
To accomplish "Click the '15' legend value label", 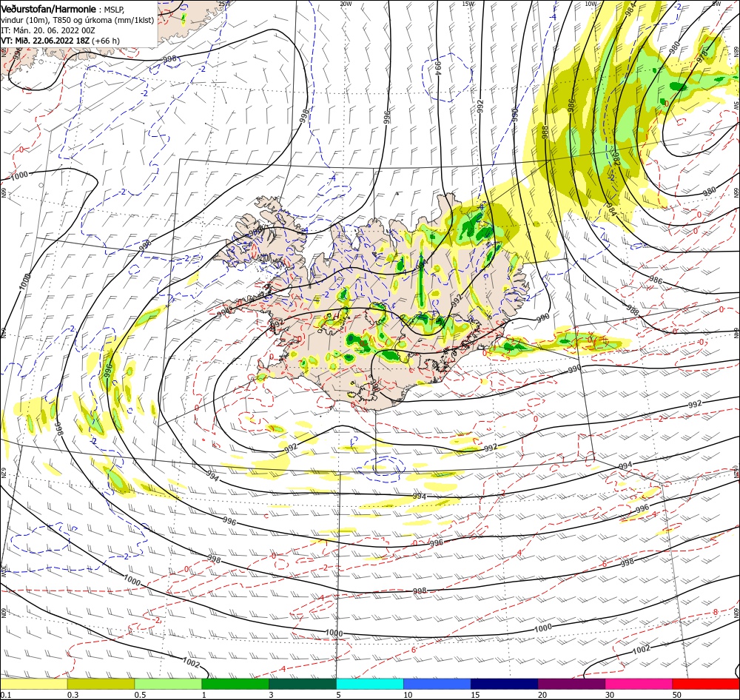I will pyautogui.click(x=475, y=696).
